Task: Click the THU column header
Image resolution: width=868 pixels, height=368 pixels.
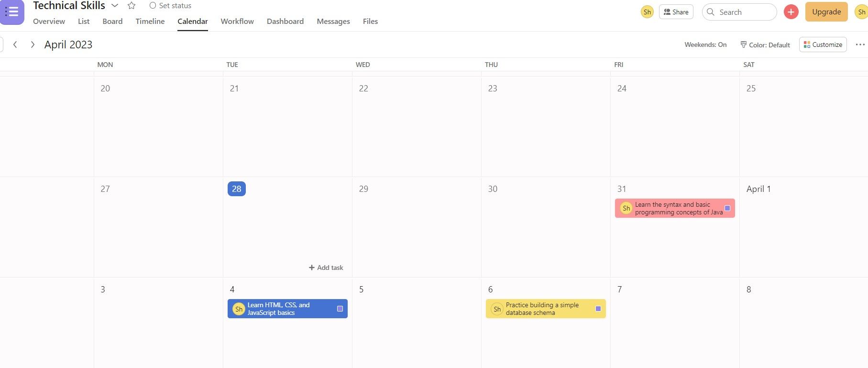Action: coord(491,65)
